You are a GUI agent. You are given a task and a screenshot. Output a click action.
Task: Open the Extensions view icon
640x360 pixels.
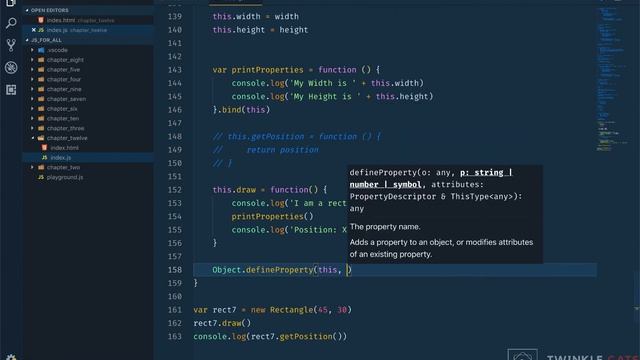[x=11, y=89]
